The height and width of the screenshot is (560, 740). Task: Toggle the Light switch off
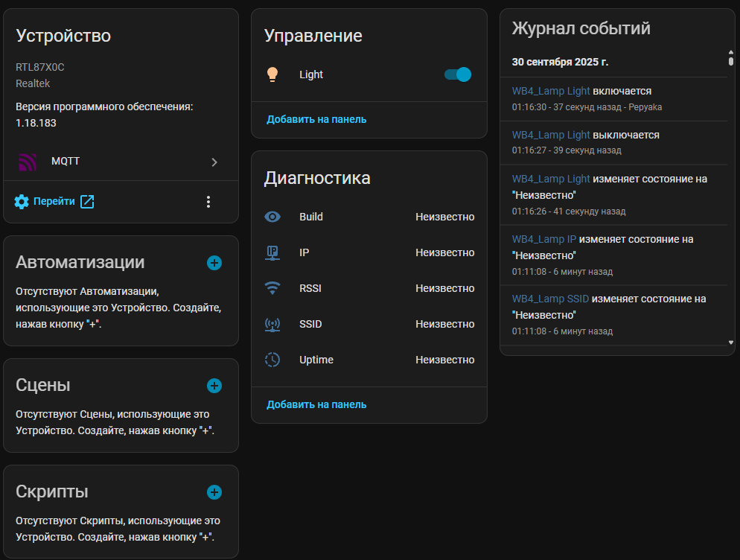point(458,74)
